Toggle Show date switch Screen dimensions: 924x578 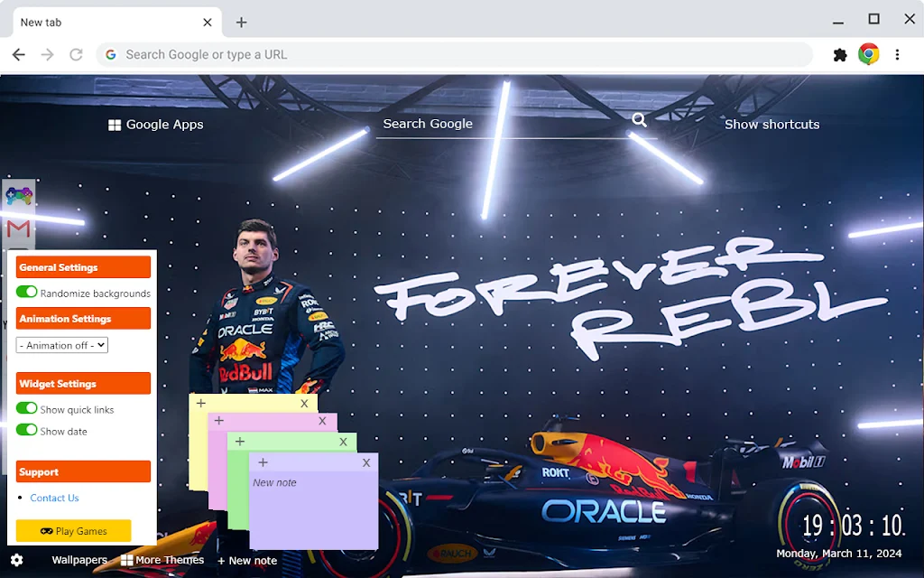tap(26, 430)
